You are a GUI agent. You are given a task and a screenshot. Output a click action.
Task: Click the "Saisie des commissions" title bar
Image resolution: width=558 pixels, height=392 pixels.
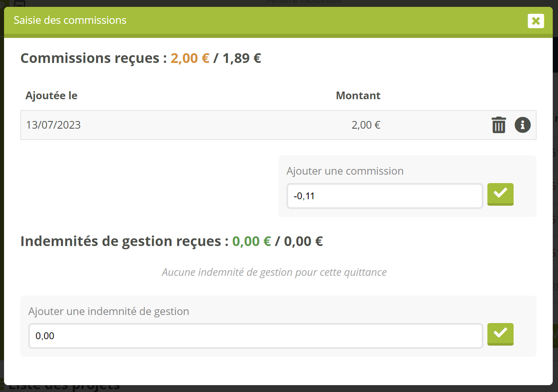coord(70,20)
